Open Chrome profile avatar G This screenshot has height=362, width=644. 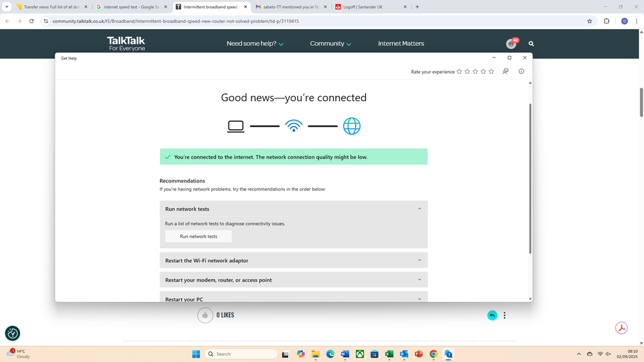624,21
